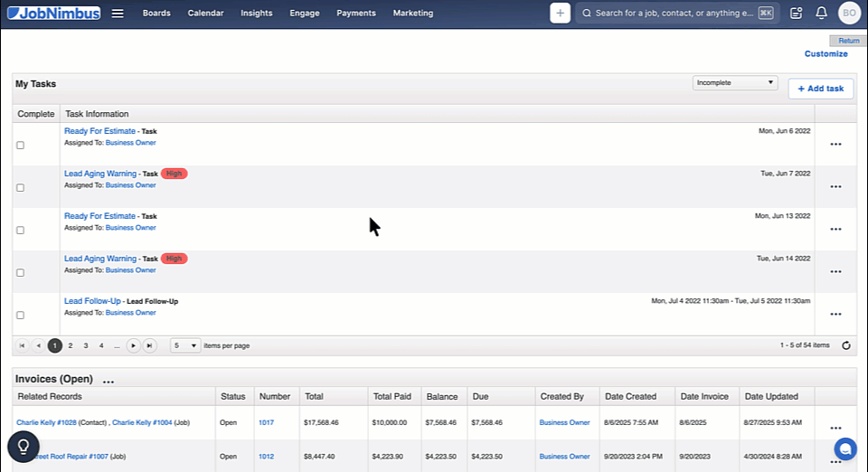Go to tasks page 4
The image size is (868, 472).
tap(101, 345)
